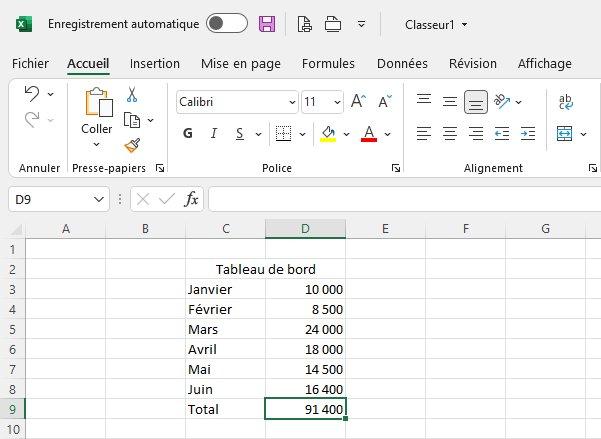Expand the text orientation dropdown arrow
Viewport: 601px width, 439px height.
point(518,102)
